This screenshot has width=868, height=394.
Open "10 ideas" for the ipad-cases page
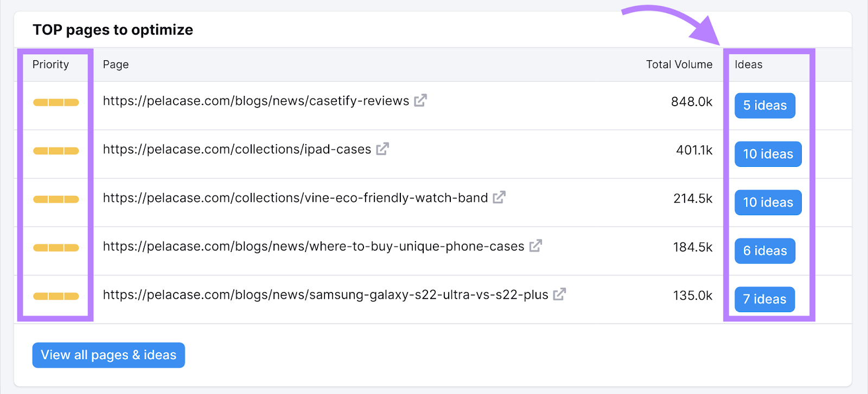[768, 154]
